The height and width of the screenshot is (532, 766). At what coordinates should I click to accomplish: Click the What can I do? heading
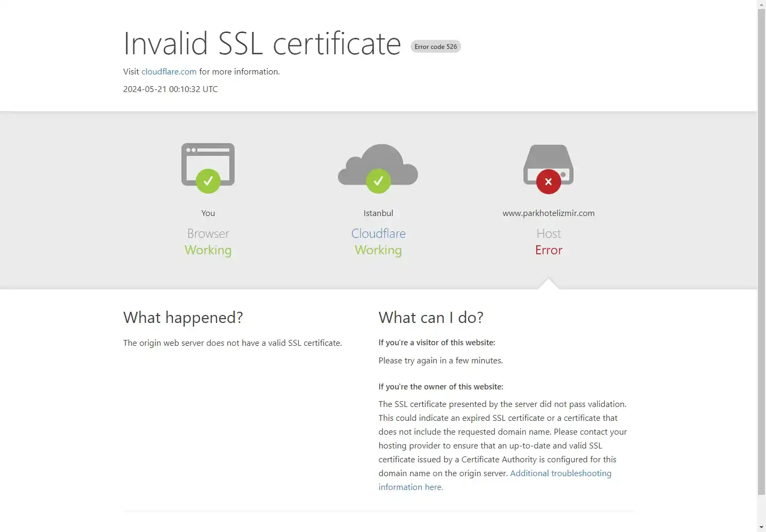[431, 318]
